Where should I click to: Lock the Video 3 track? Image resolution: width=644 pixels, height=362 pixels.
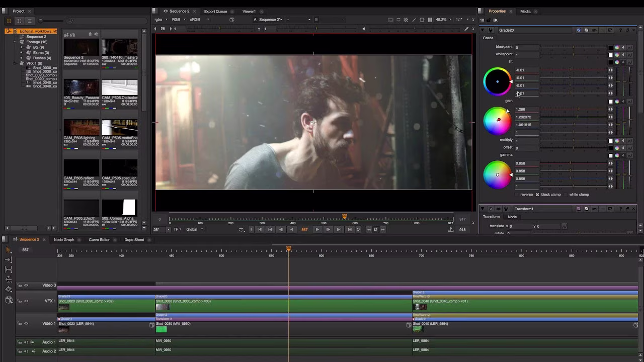(x=20, y=286)
